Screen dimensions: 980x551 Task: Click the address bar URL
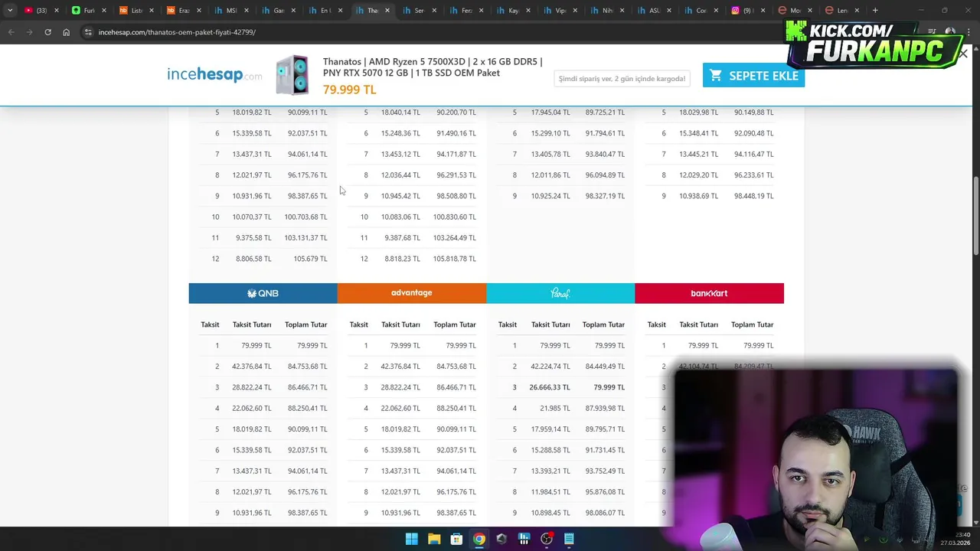coord(177,32)
